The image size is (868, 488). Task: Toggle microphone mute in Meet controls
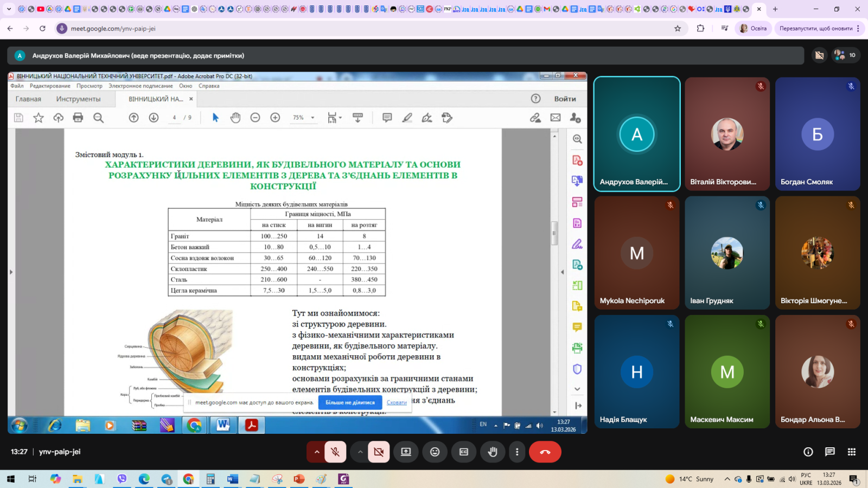(x=335, y=452)
